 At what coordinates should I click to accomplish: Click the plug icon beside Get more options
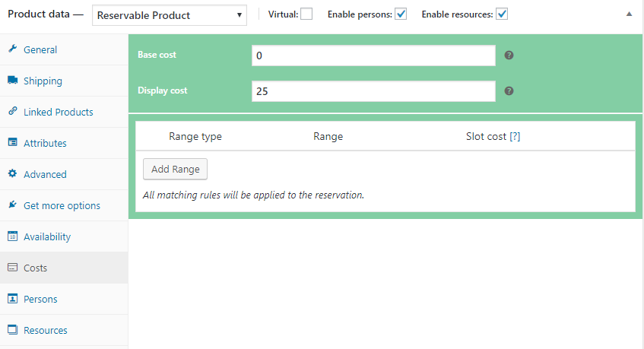pos(12,205)
